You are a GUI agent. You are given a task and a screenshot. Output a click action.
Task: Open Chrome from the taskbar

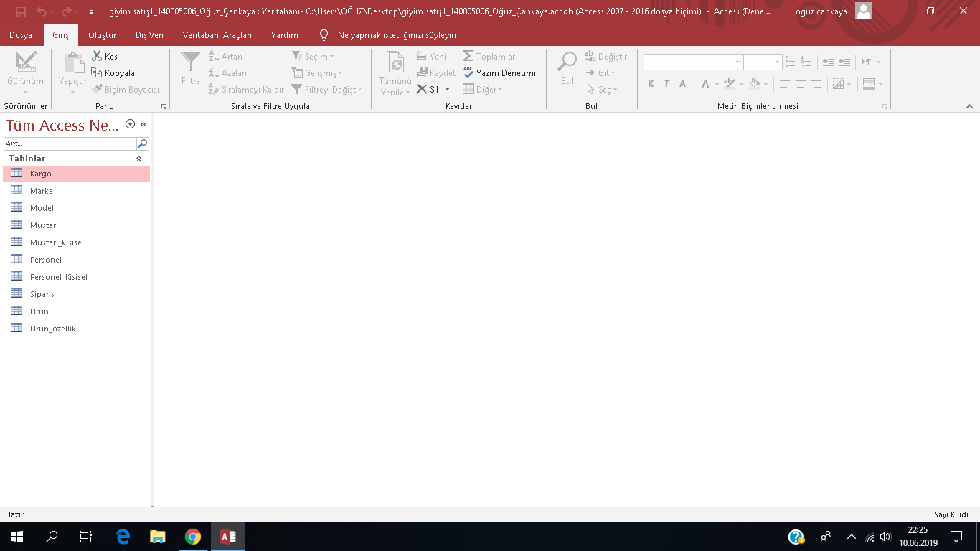(x=193, y=536)
